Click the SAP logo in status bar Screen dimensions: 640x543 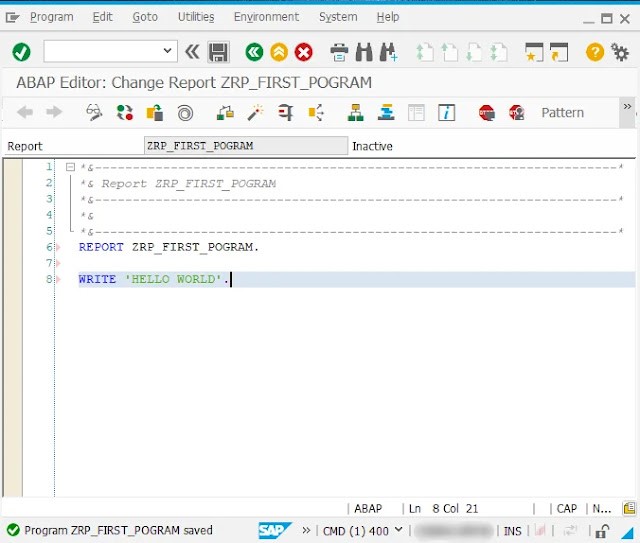pos(275,530)
